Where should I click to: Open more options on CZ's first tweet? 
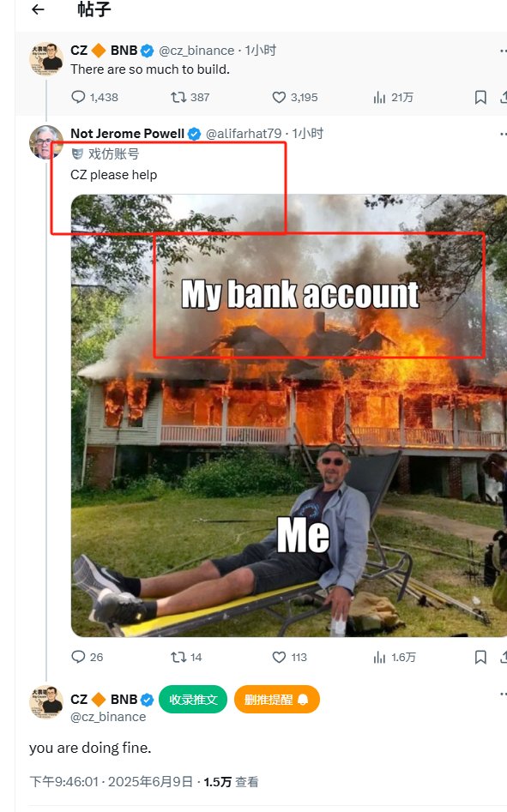click(504, 51)
